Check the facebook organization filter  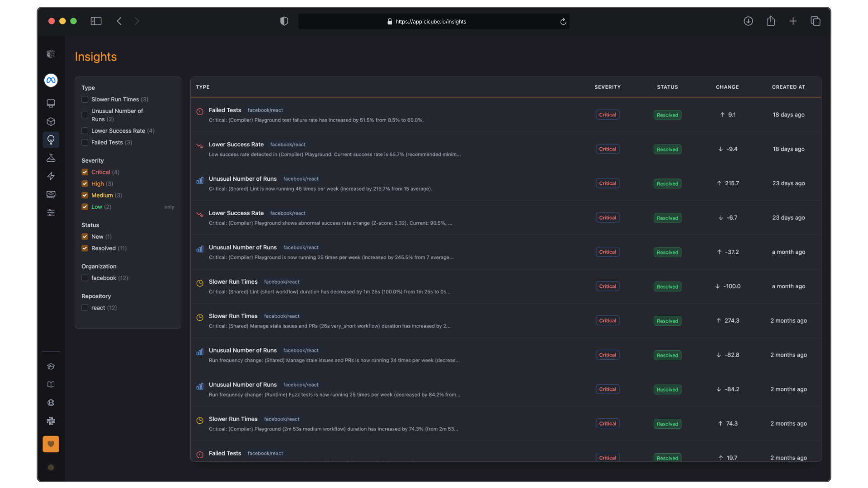(85, 278)
